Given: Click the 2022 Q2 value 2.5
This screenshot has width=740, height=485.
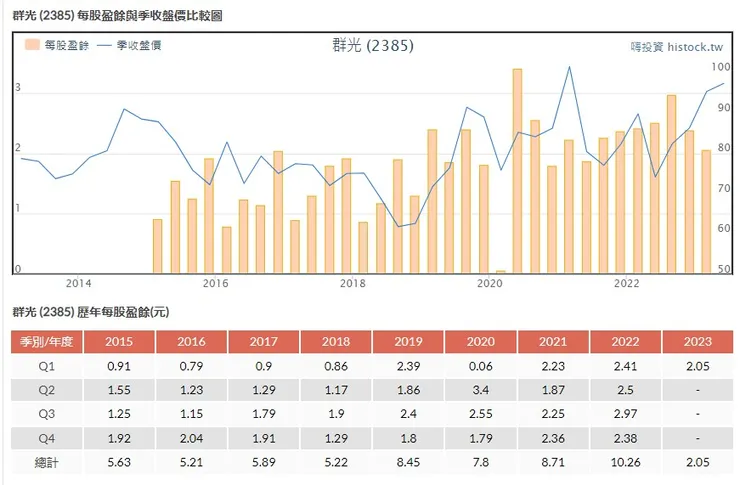Looking at the screenshot, I should click(x=625, y=390).
